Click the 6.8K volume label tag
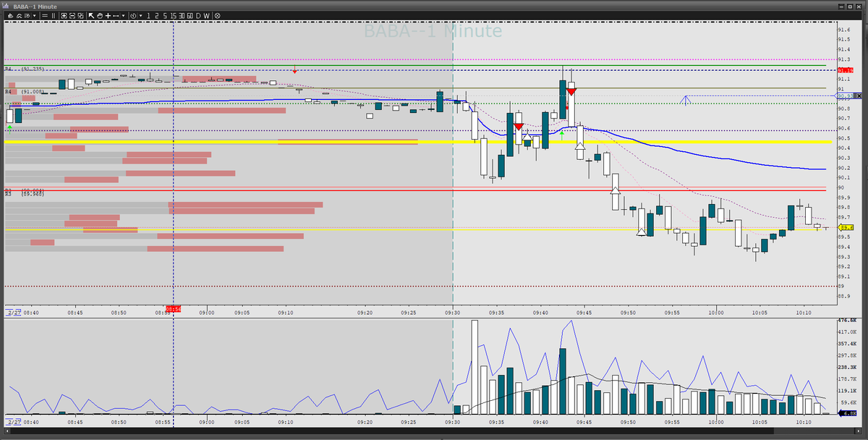 [846, 413]
